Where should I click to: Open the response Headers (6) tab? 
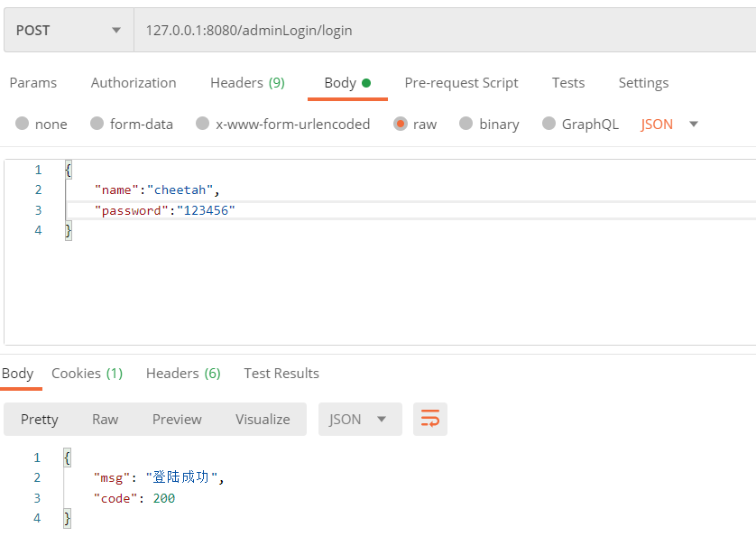[183, 374]
